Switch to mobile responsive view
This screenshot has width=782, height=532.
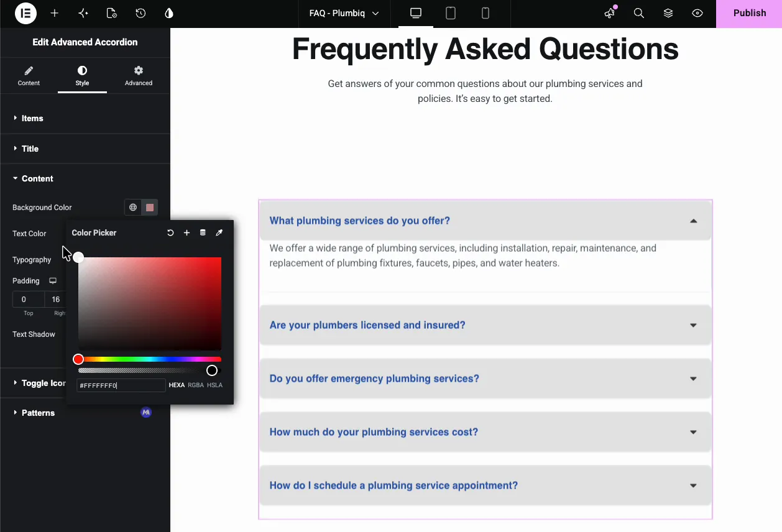tap(485, 13)
